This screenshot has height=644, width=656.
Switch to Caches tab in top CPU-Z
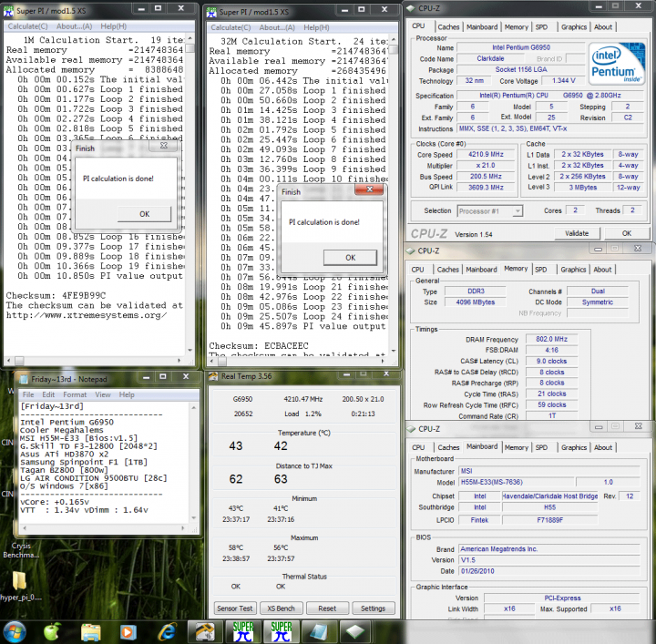448,26
